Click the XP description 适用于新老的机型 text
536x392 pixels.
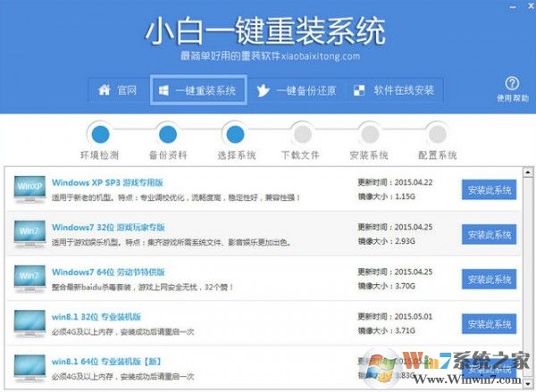pyautogui.click(x=176, y=197)
